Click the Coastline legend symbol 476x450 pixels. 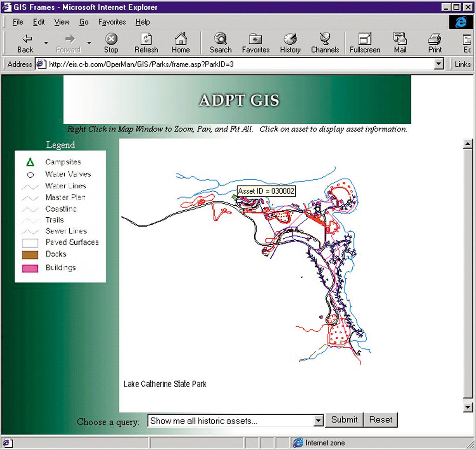30,209
